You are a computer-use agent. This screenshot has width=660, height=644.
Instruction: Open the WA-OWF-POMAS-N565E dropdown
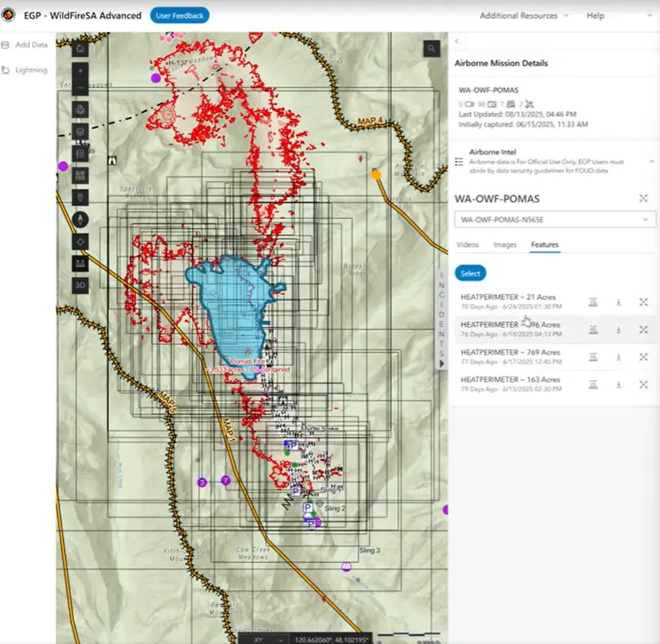[x=555, y=220]
